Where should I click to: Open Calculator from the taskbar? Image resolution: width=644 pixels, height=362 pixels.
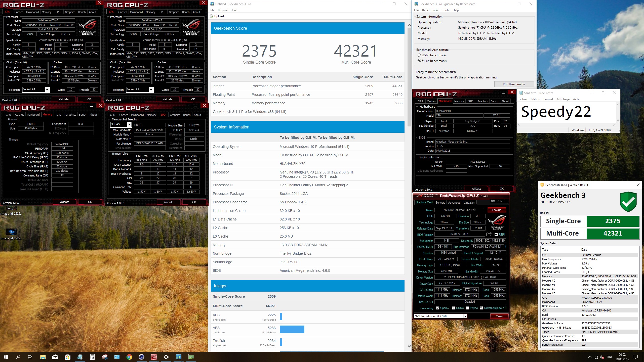(92, 357)
